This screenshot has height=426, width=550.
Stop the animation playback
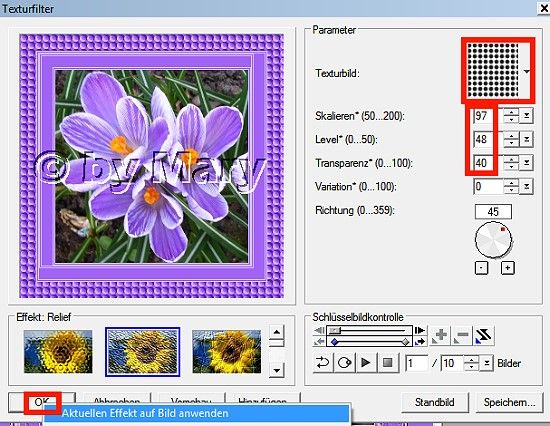click(x=388, y=362)
